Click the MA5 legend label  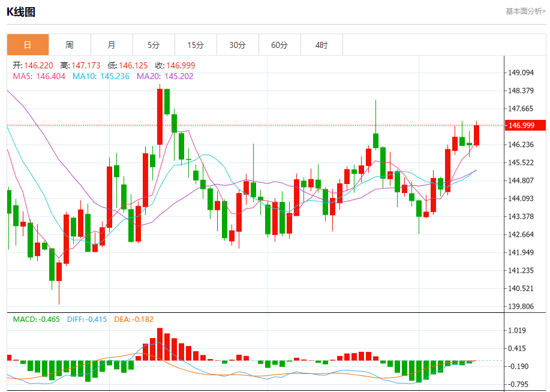coord(39,76)
